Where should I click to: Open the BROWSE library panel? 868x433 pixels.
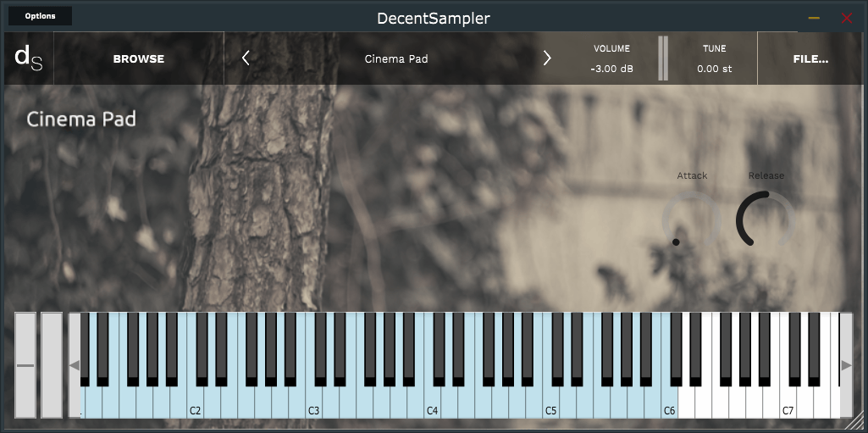point(138,58)
